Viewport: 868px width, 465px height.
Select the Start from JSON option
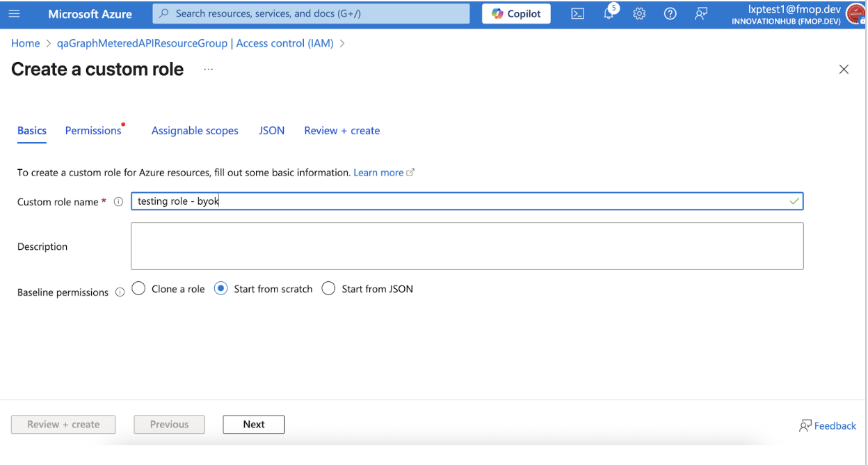pyautogui.click(x=367, y=289)
